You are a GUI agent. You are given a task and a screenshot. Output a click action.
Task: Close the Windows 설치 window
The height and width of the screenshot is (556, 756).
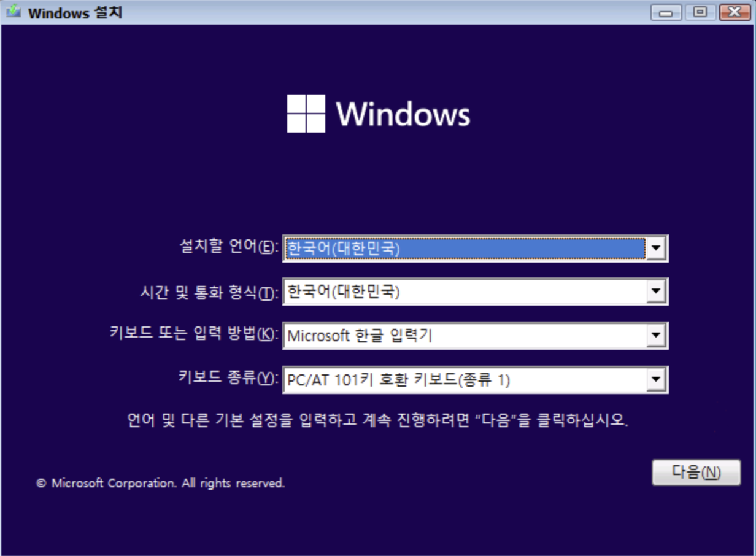[733, 12]
